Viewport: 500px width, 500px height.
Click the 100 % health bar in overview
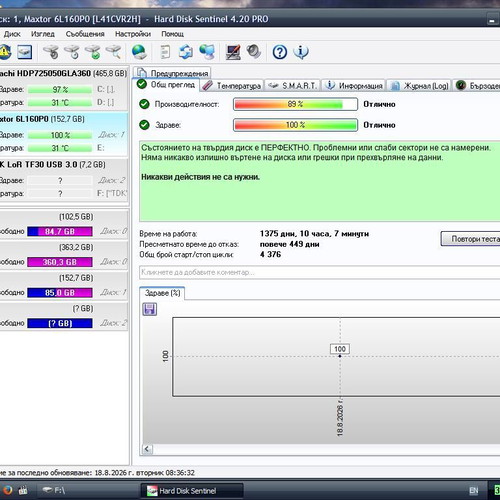(x=295, y=125)
